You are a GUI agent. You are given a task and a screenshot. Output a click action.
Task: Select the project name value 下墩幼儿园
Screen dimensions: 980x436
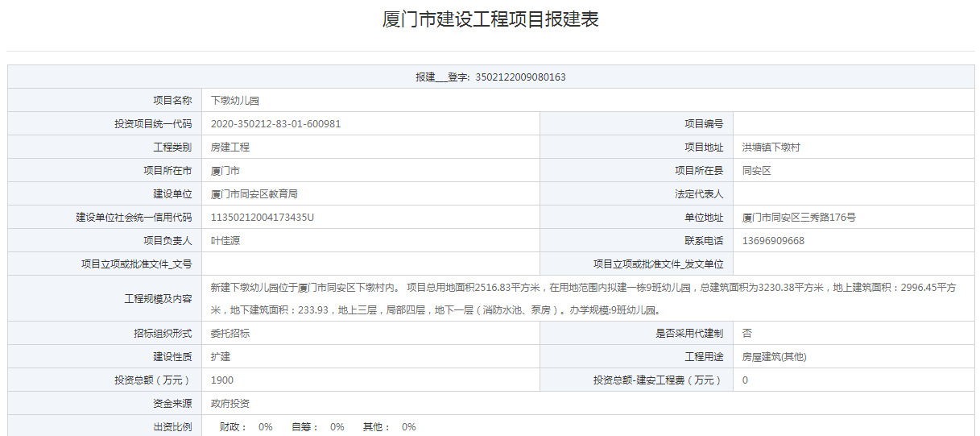point(235,101)
